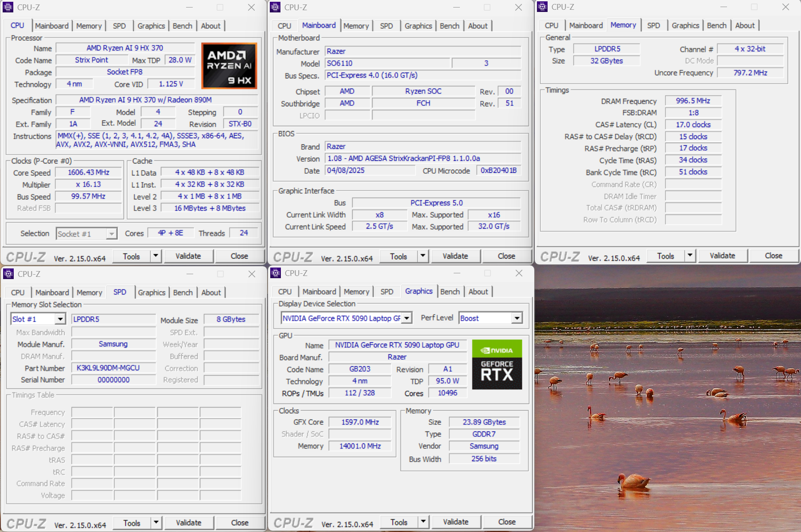Click the Module Manuf. value Samsung

[x=113, y=344]
